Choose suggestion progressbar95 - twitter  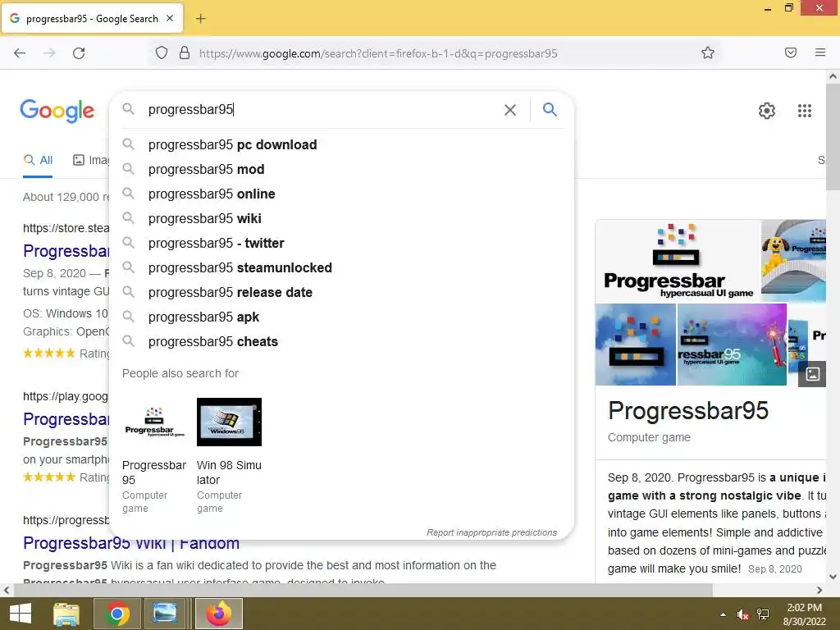click(x=342, y=243)
